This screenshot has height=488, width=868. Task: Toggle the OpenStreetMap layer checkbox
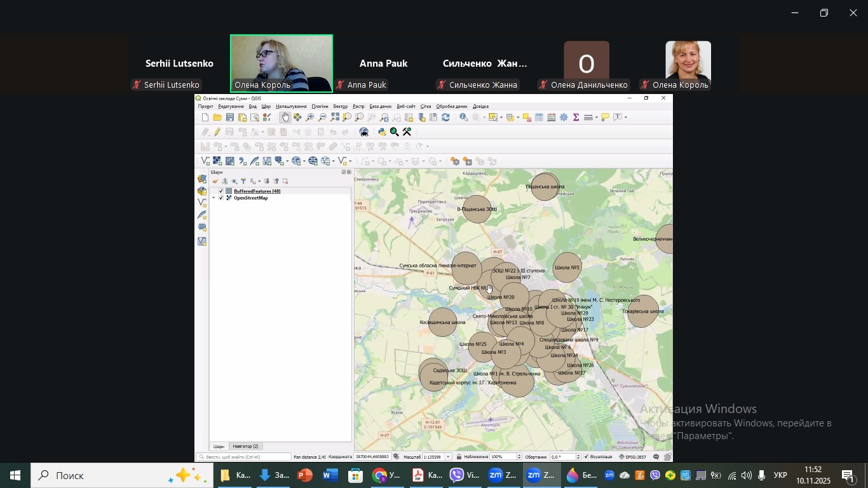[x=221, y=198]
